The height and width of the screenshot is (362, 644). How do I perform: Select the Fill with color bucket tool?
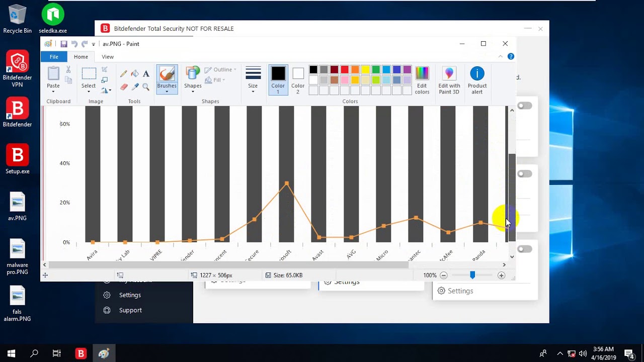click(x=135, y=73)
